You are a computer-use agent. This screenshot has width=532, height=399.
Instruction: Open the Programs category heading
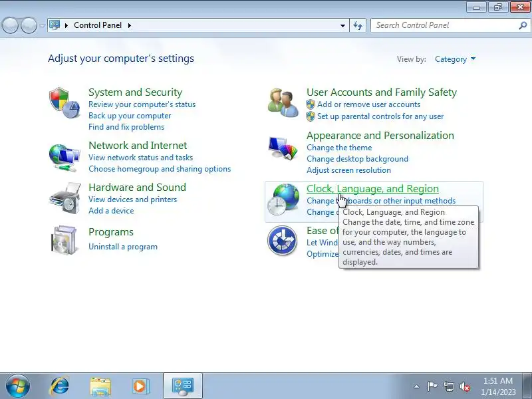(111, 232)
